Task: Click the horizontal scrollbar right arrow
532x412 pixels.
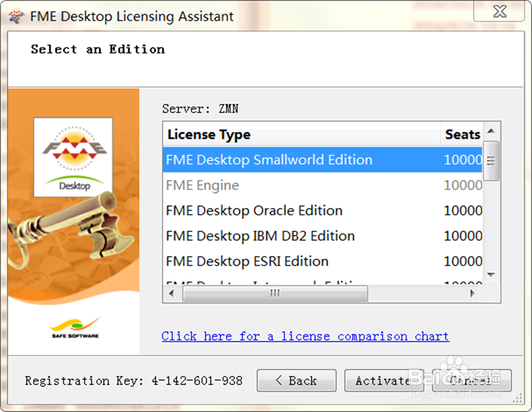Action: click(472, 293)
